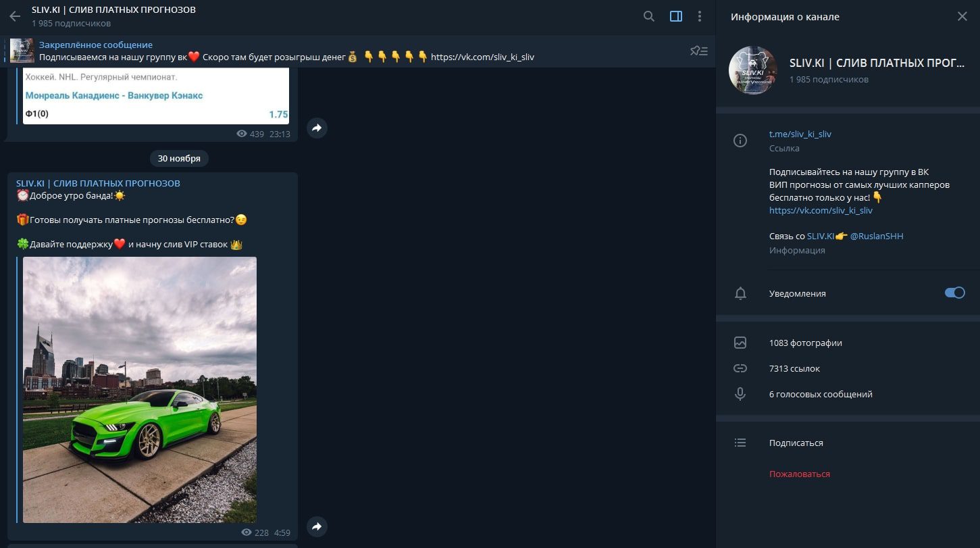Forward the Montreal Canadiens post
Viewport: 980px width, 548px height.
pos(317,128)
